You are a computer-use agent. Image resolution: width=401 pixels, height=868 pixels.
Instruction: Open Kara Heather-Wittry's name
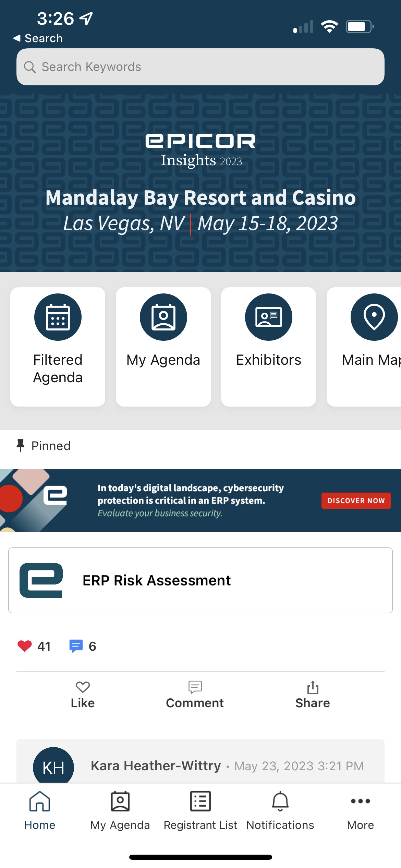click(156, 766)
